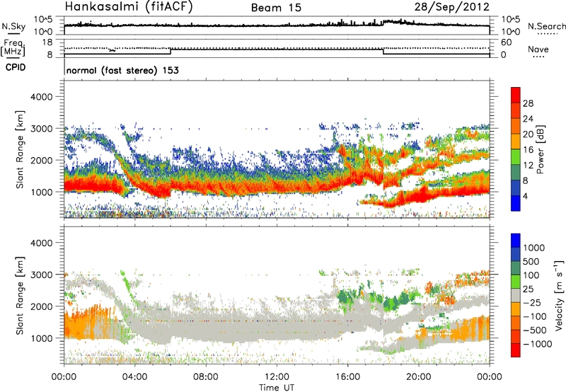
Task: Pick the Velocity color bar segment between 500 and 1000
Action: click(516, 254)
